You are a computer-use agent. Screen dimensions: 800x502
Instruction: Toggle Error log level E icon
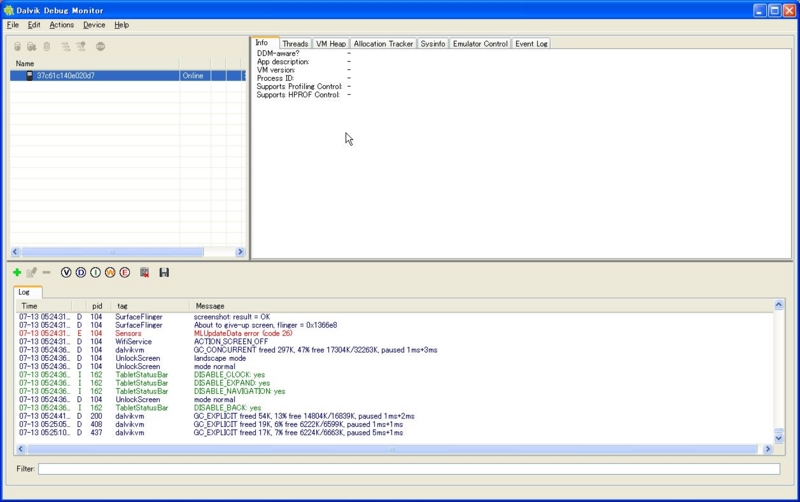[x=125, y=272]
